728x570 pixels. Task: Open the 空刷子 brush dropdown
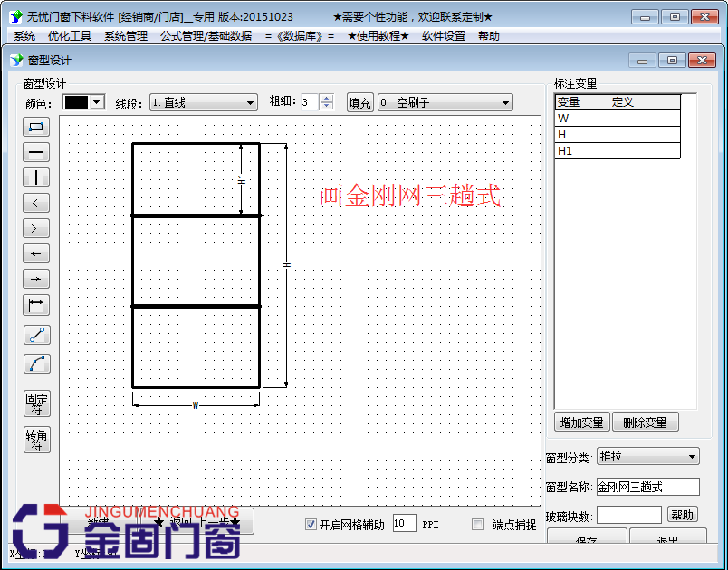pyautogui.click(x=503, y=102)
